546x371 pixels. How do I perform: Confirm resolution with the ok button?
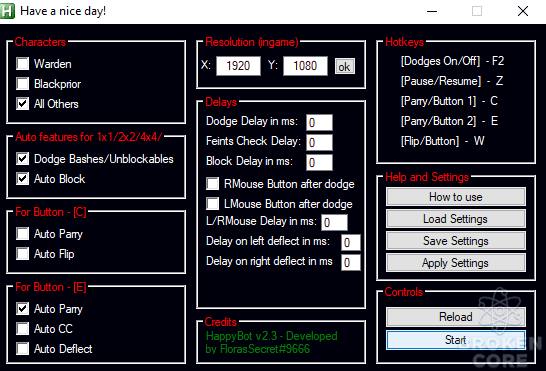(345, 66)
